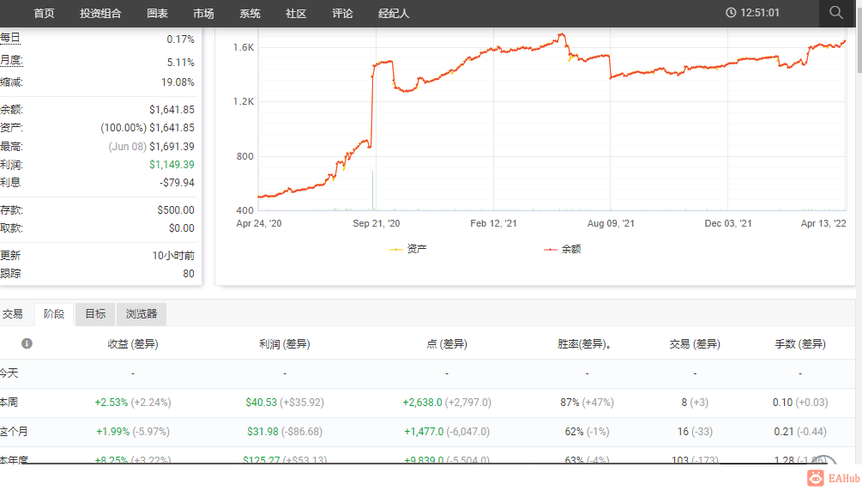This screenshot has width=868, height=491.
Task: Click the info icon in table header
Action: 27,343
